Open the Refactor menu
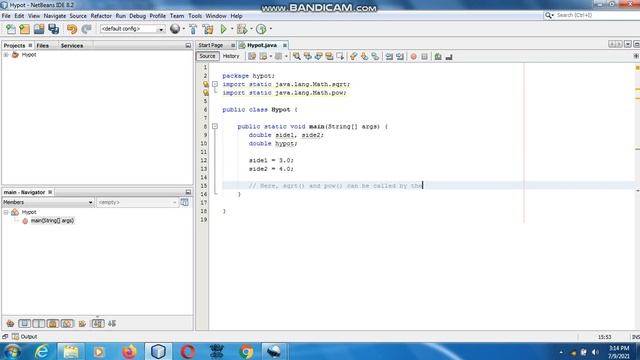Screen dimensions: 640x360 [101, 16]
